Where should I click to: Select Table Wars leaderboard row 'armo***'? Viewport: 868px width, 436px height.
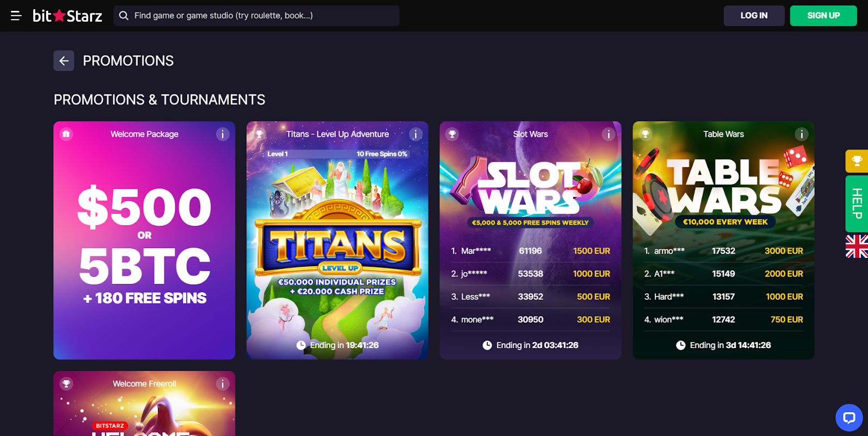point(724,251)
